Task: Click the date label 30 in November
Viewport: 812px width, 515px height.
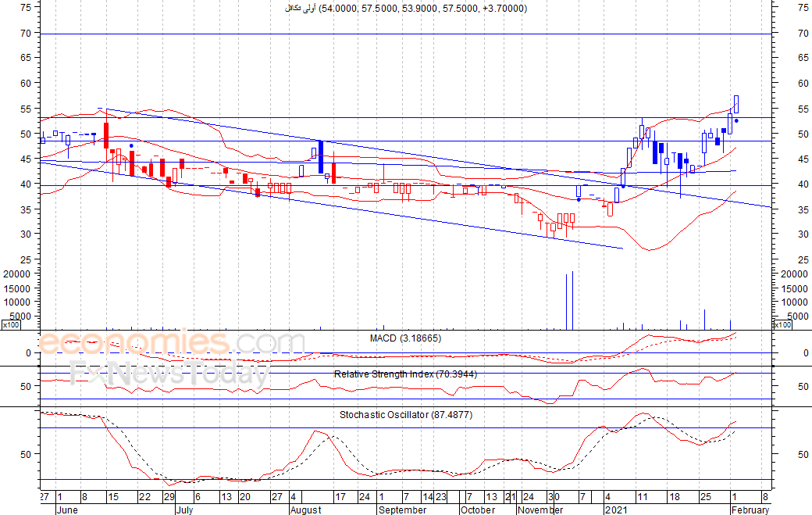Action: pyautogui.click(x=554, y=497)
